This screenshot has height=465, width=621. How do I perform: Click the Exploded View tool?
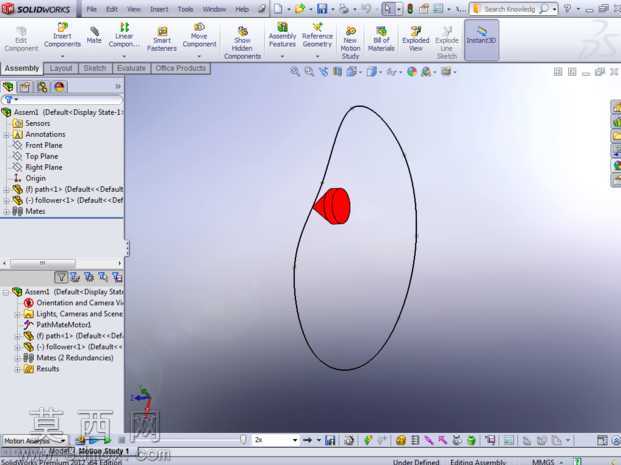415,38
